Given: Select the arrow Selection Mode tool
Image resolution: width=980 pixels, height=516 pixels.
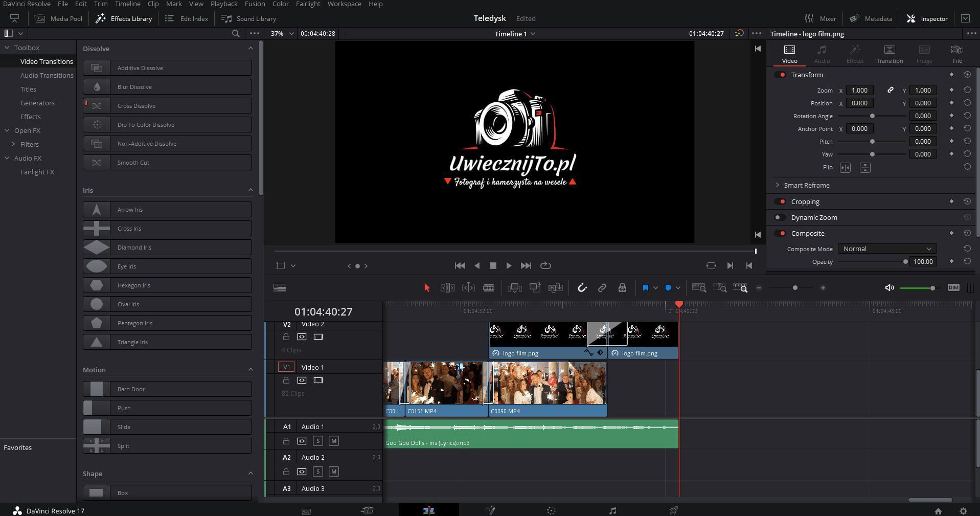Looking at the screenshot, I should [x=427, y=288].
